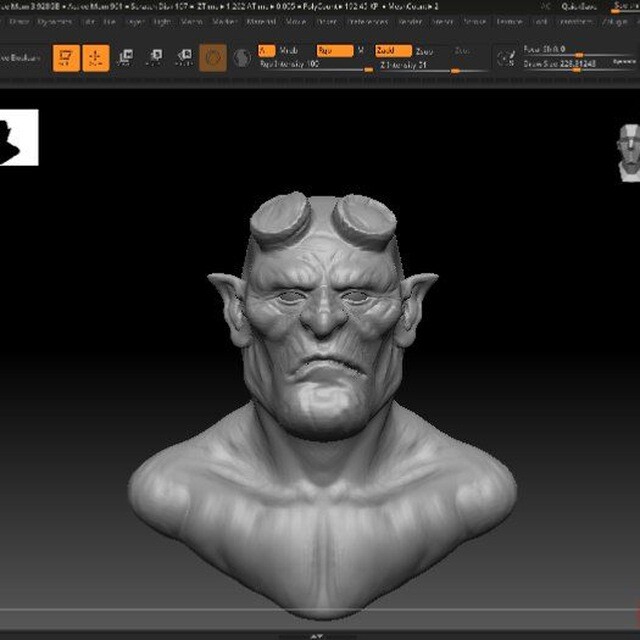Image resolution: width=640 pixels, height=640 pixels.
Task: Activate Edit mode button
Action: tap(66, 58)
